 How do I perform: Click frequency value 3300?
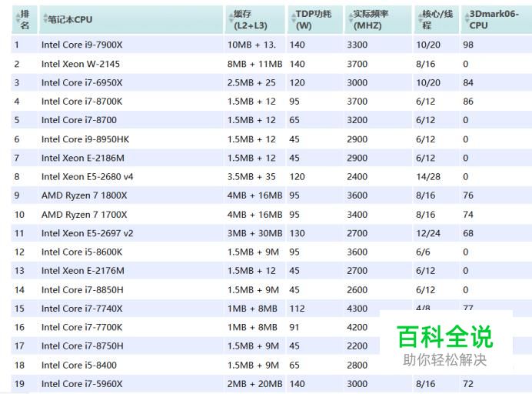pyautogui.click(x=357, y=45)
